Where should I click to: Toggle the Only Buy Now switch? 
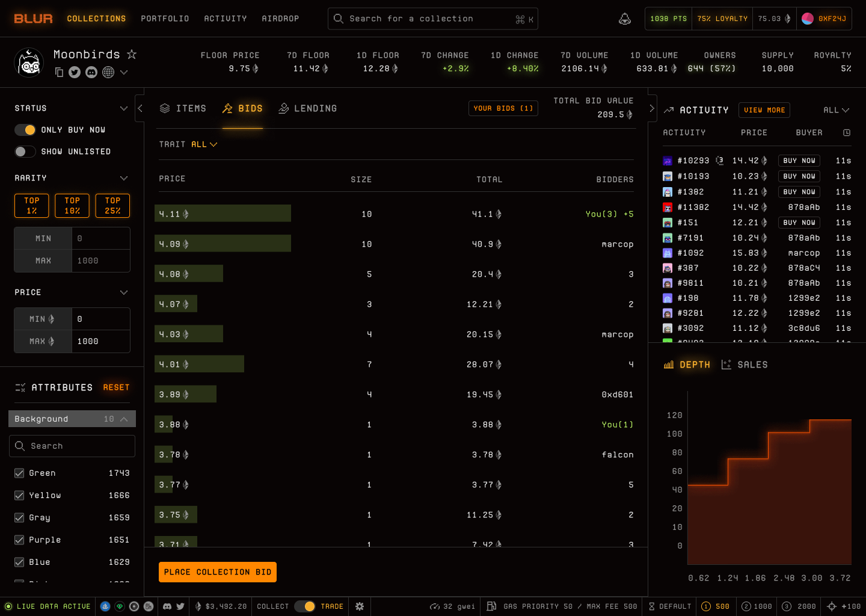pos(25,130)
